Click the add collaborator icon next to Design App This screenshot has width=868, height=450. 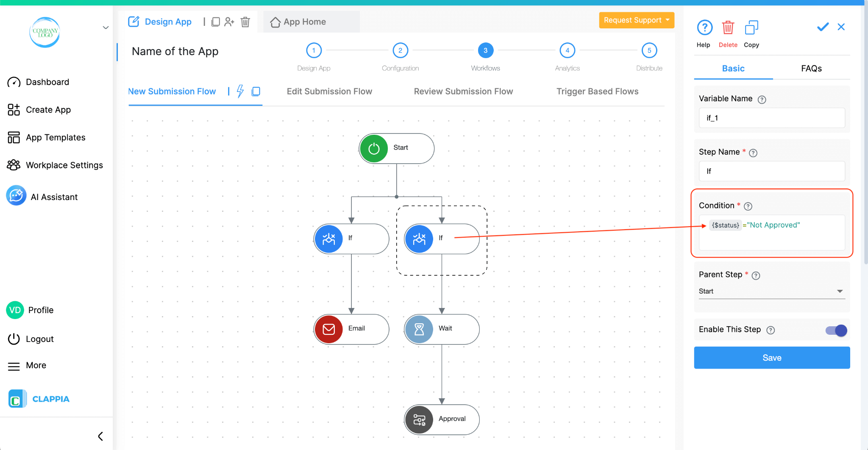tap(229, 22)
